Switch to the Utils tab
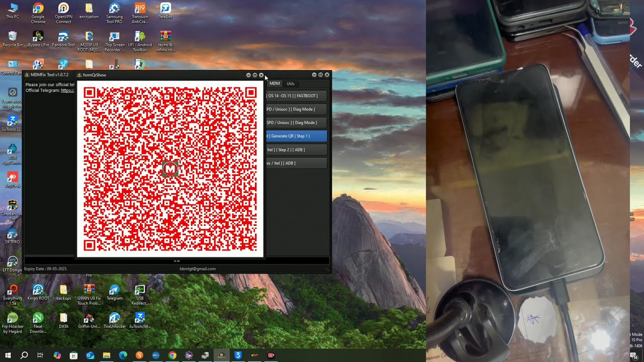 point(290,83)
